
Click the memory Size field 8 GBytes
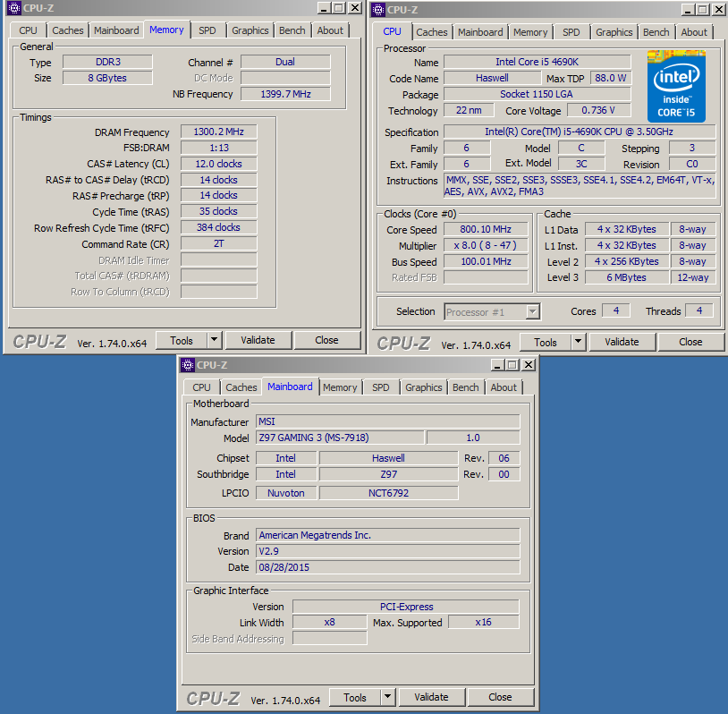(x=107, y=78)
